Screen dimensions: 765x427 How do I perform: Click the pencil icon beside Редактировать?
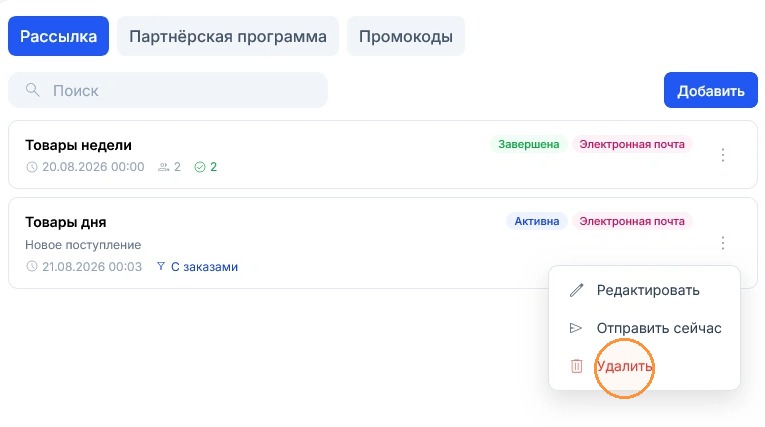tap(576, 290)
